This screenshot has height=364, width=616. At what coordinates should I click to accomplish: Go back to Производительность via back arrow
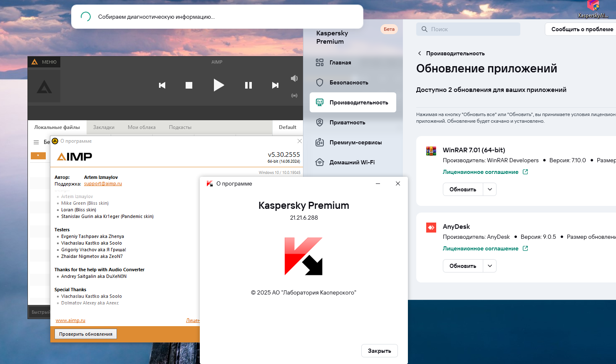420,53
